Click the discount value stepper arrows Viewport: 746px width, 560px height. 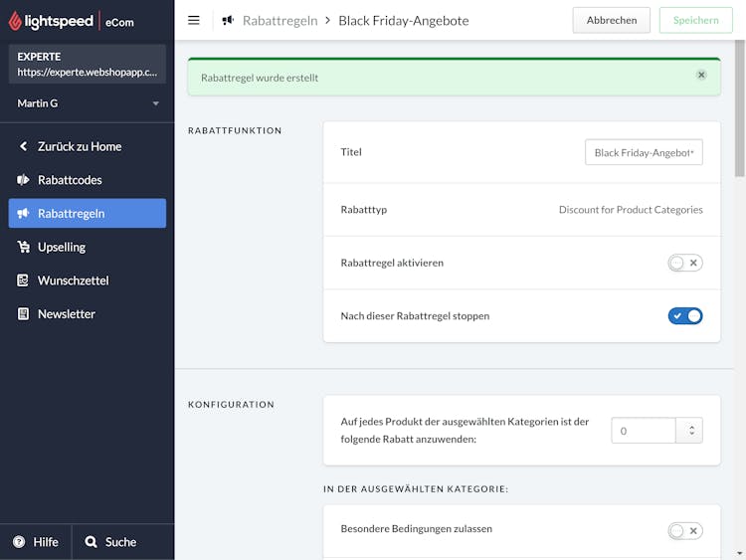pos(691,431)
